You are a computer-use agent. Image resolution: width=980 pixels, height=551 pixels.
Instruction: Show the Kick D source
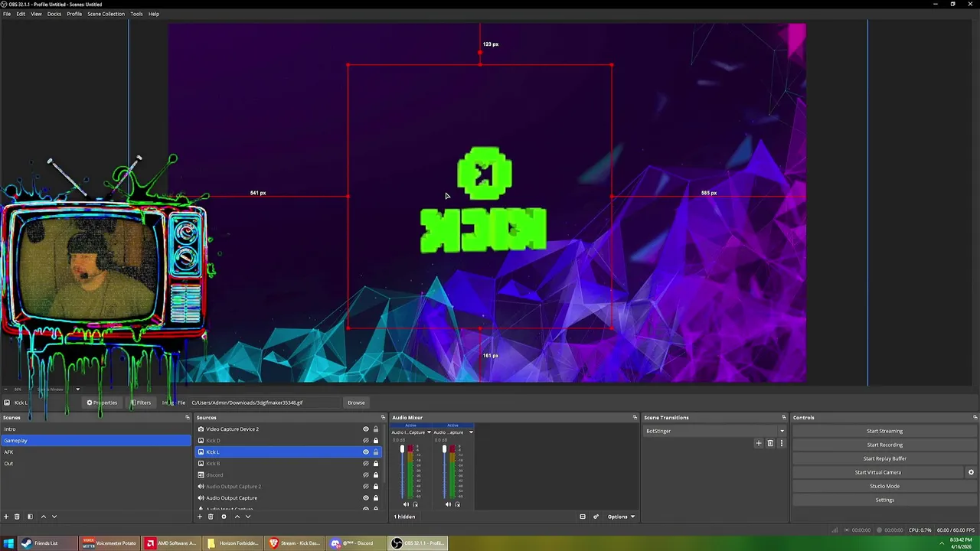coord(365,441)
